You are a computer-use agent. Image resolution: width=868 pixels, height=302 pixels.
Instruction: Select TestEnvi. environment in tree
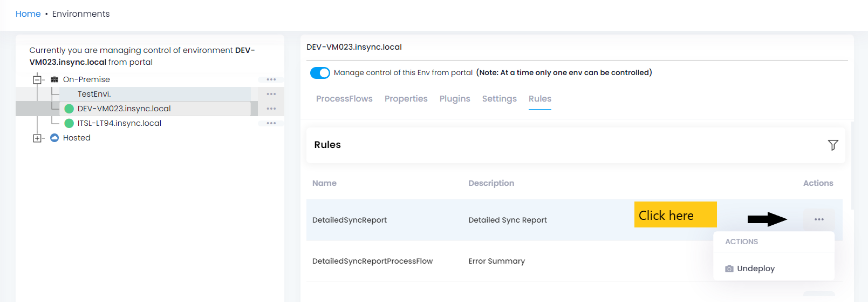pos(94,94)
